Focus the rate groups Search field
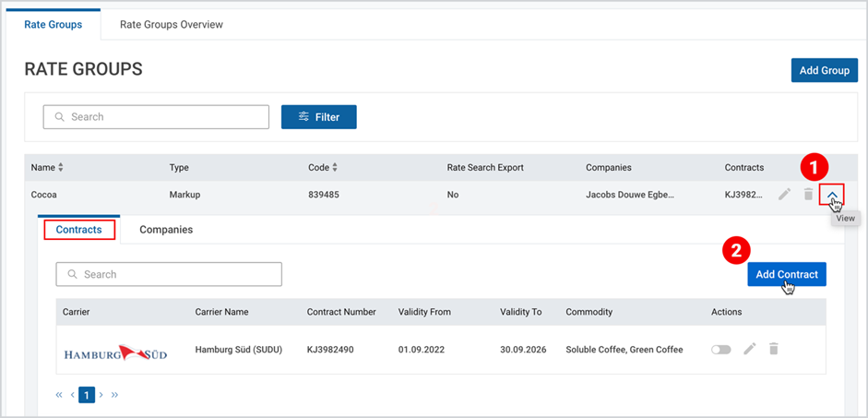The width and height of the screenshot is (868, 418). (156, 117)
